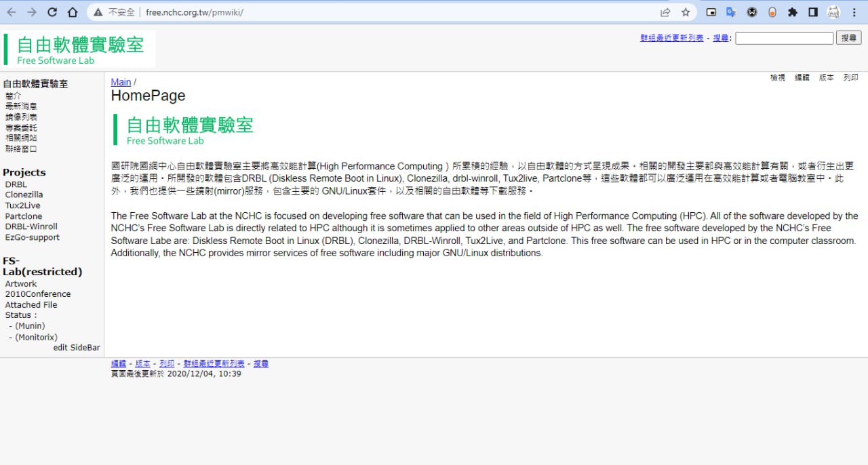The width and height of the screenshot is (868, 465).
Task: Click the 頁面最後更新於 2020/12/04 timestamp text
Action: [x=176, y=374]
